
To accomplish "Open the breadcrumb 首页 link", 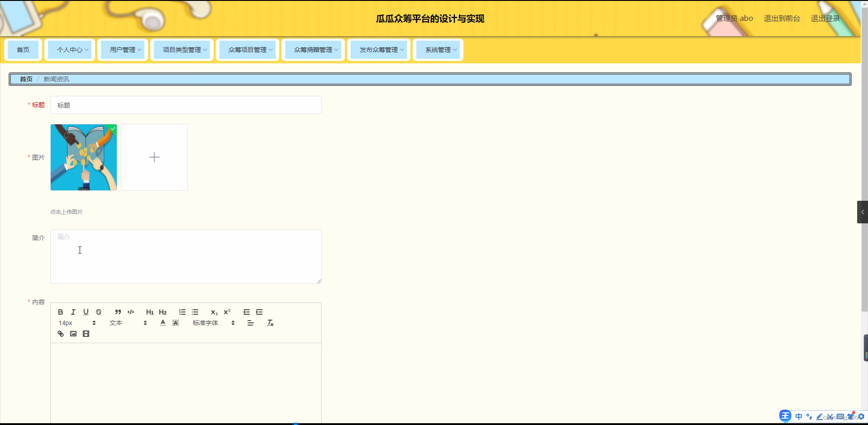I will 26,79.
